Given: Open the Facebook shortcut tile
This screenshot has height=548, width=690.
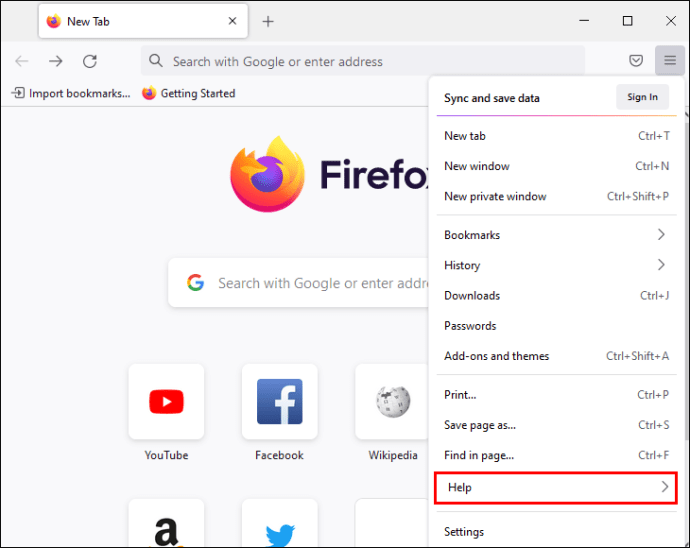Looking at the screenshot, I should pyautogui.click(x=279, y=401).
